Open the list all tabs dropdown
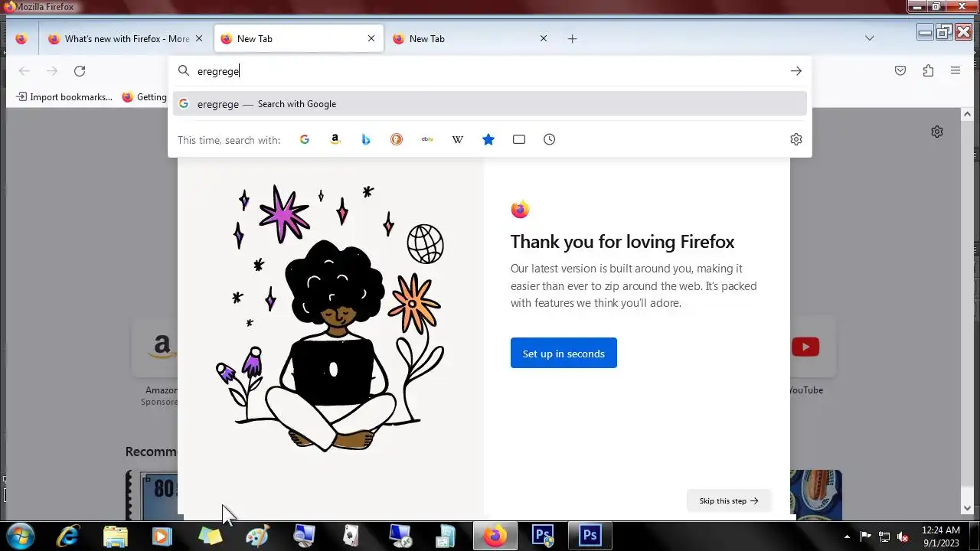 (x=870, y=38)
